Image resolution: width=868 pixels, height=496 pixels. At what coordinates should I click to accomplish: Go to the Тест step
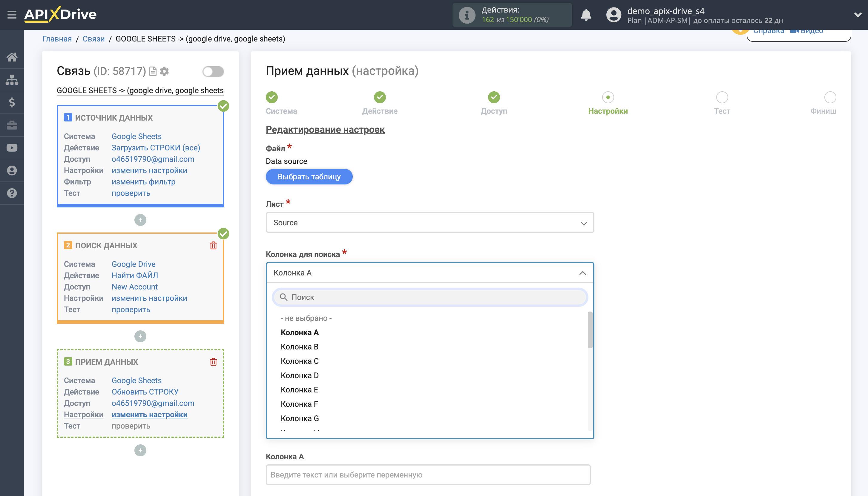(x=722, y=97)
